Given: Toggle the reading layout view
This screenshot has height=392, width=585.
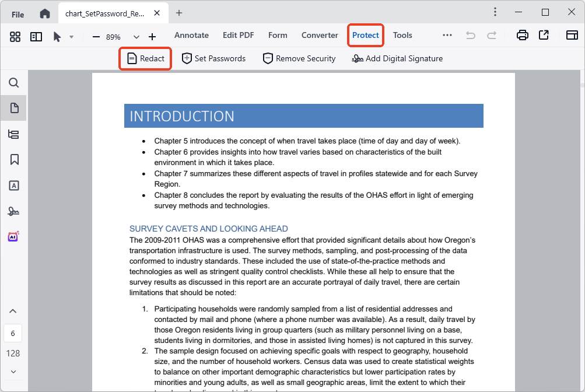Looking at the screenshot, I should 571,35.
